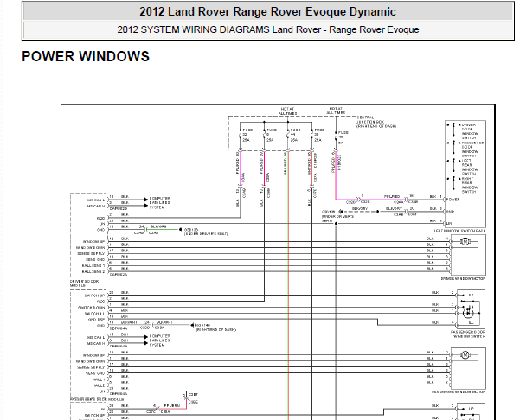Click the 'Central Junction Box' label in the diagram
520x420 pixels.
pos(376,122)
